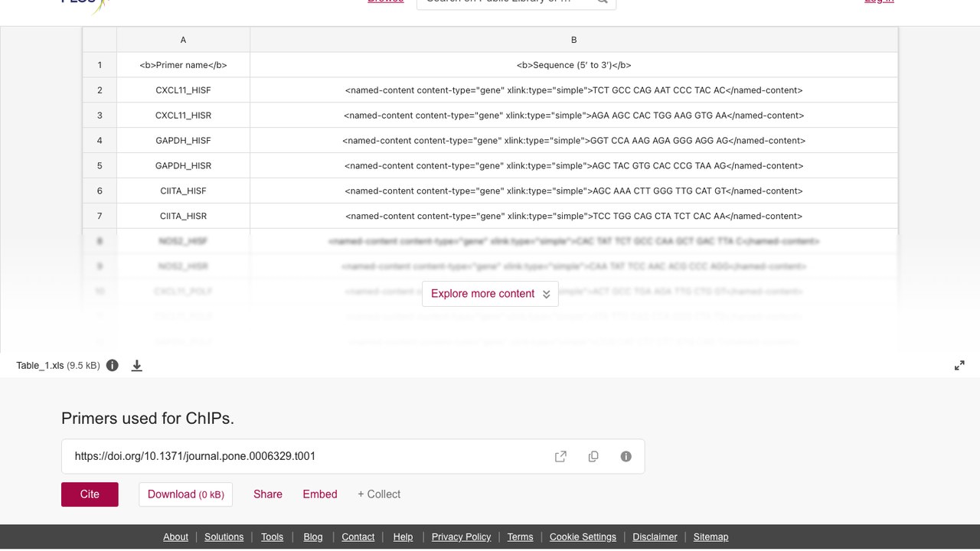View the Privacy Policy link
The height and width of the screenshot is (551, 980).
click(462, 537)
